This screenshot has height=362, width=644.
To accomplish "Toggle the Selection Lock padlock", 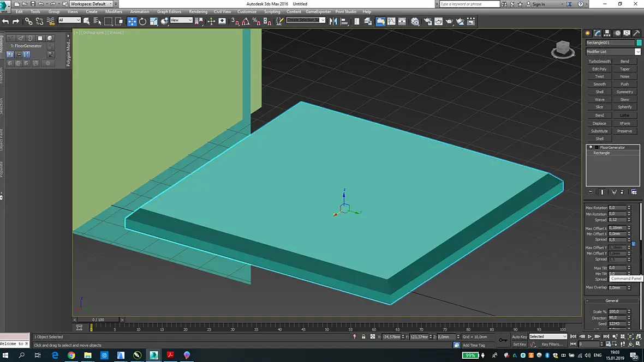I will click(x=363, y=336).
